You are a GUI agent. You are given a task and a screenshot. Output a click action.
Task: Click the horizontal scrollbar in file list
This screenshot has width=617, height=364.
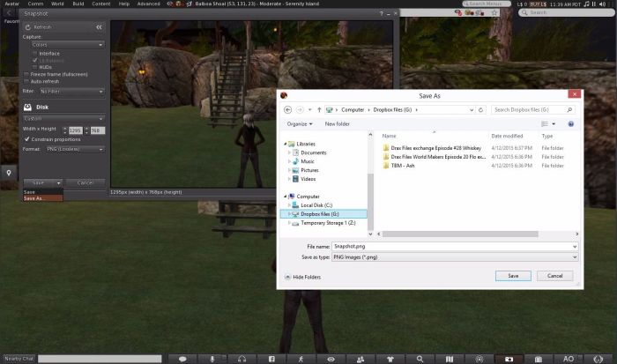(460, 234)
